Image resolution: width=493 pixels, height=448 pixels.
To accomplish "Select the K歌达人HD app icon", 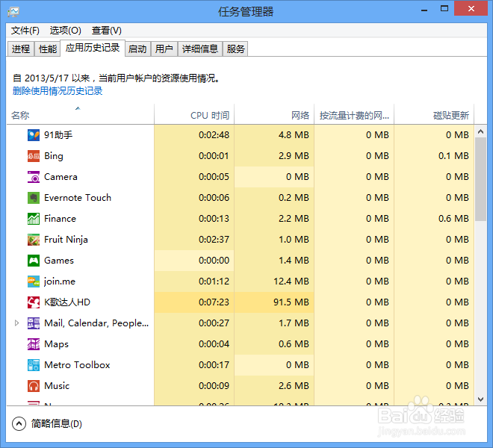I will [34, 302].
